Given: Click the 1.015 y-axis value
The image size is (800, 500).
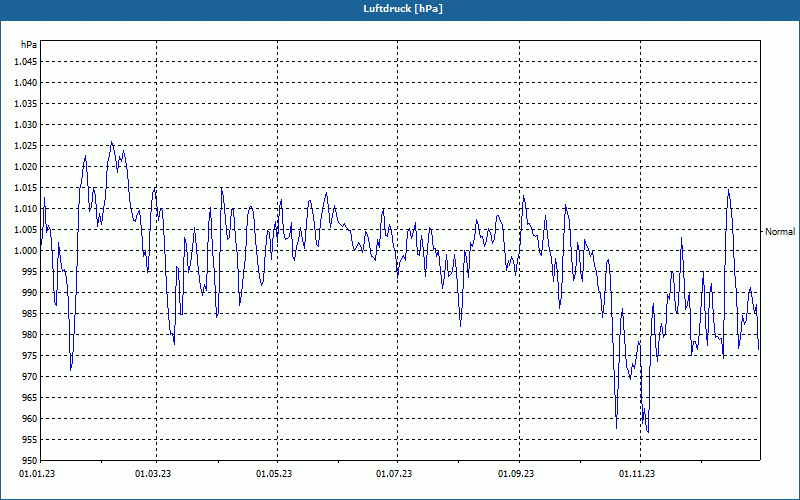Looking at the screenshot, I should pyautogui.click(x=26, y=188).
